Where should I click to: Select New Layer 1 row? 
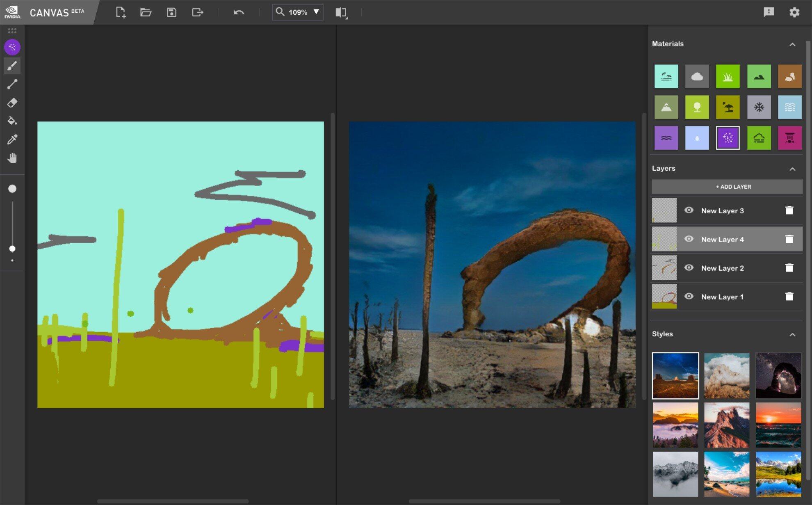(x=727, y=297)
